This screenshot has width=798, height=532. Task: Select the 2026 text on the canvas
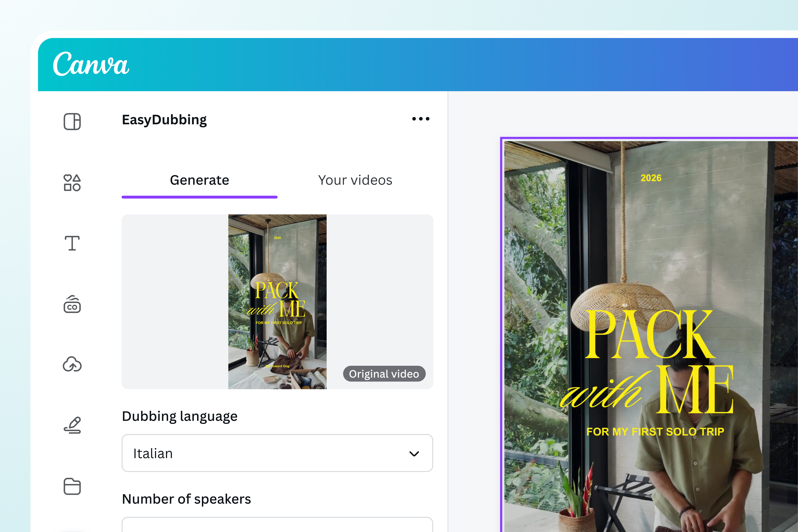pos(651,178)
